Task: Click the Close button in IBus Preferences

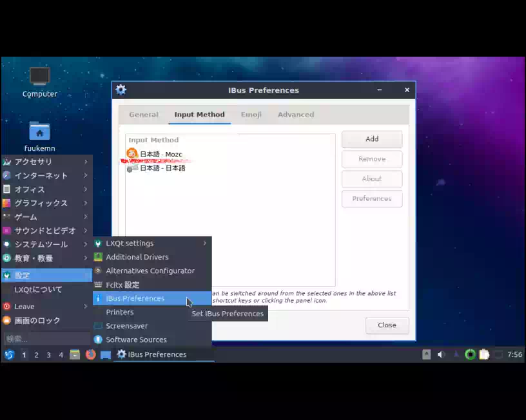Action: pos(387,325)
